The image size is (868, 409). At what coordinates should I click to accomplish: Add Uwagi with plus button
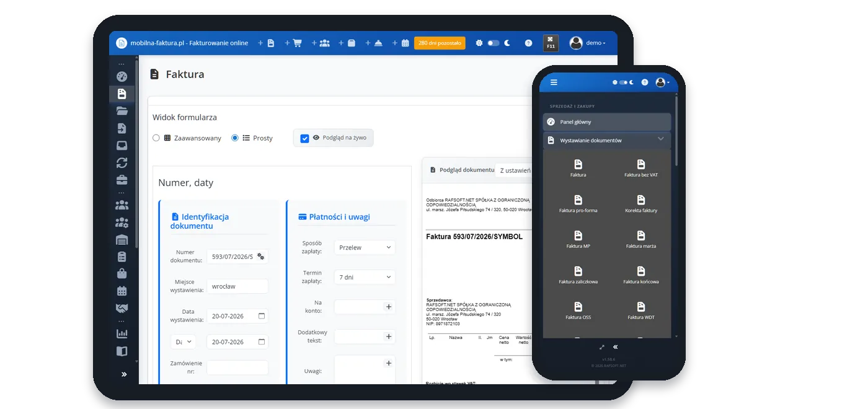click(389, 363)
